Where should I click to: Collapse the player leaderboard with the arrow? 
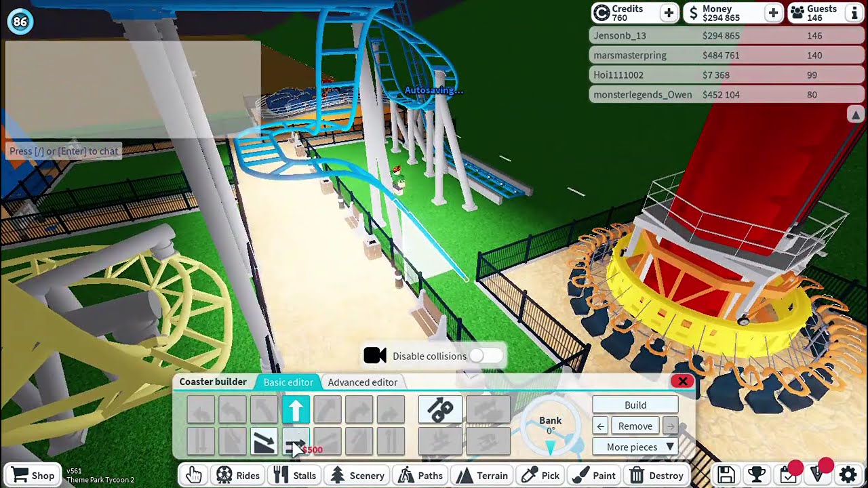tap(856, 115)
